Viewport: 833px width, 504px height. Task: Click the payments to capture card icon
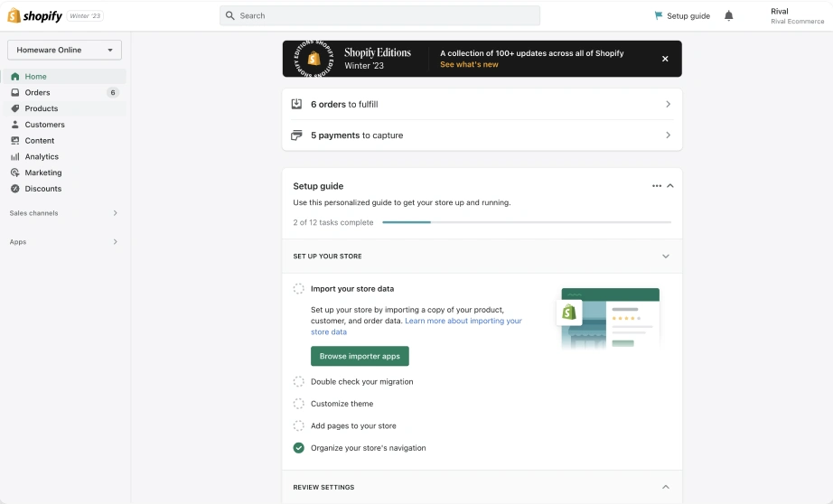296,135
